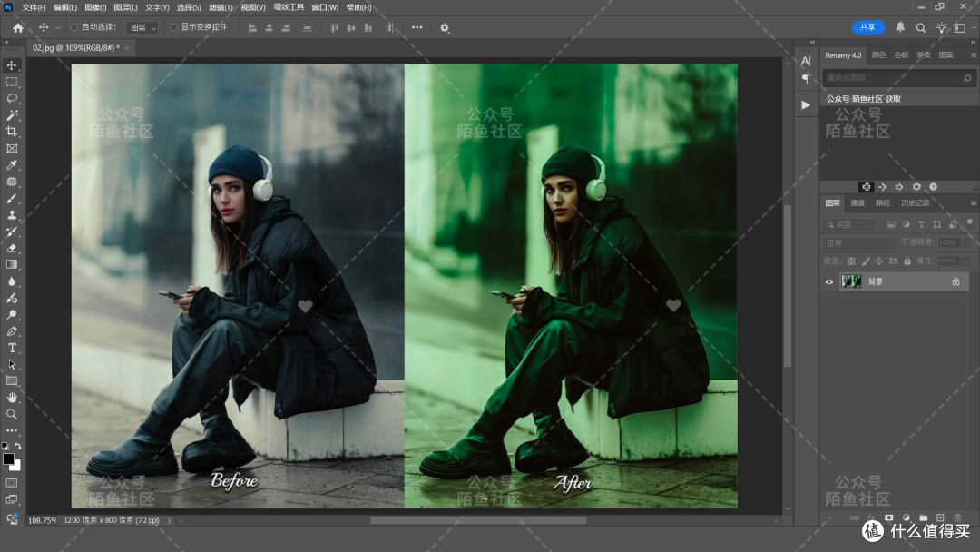Select the Hand tool
980x552 pixels.
(12, 397)
